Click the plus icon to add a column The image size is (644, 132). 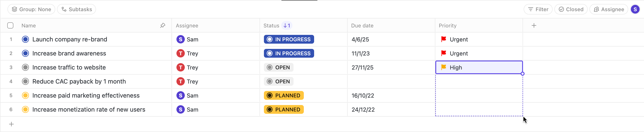pos(534,25)
